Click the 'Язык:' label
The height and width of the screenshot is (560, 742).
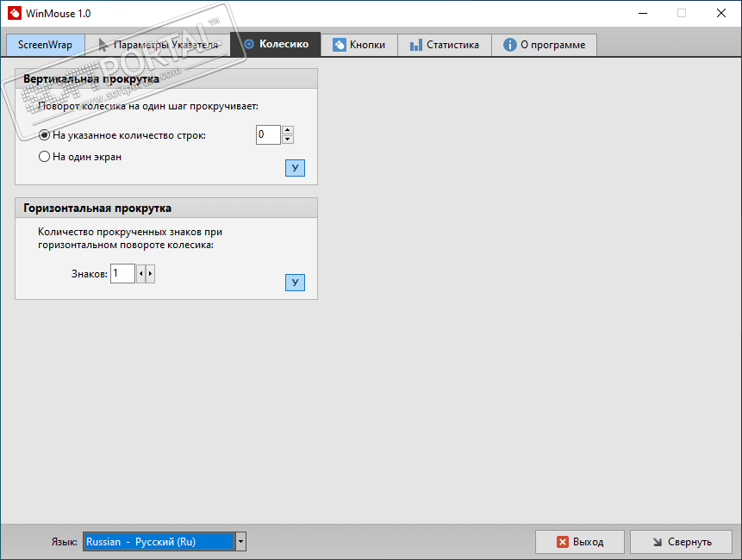[x=65, y=542]
